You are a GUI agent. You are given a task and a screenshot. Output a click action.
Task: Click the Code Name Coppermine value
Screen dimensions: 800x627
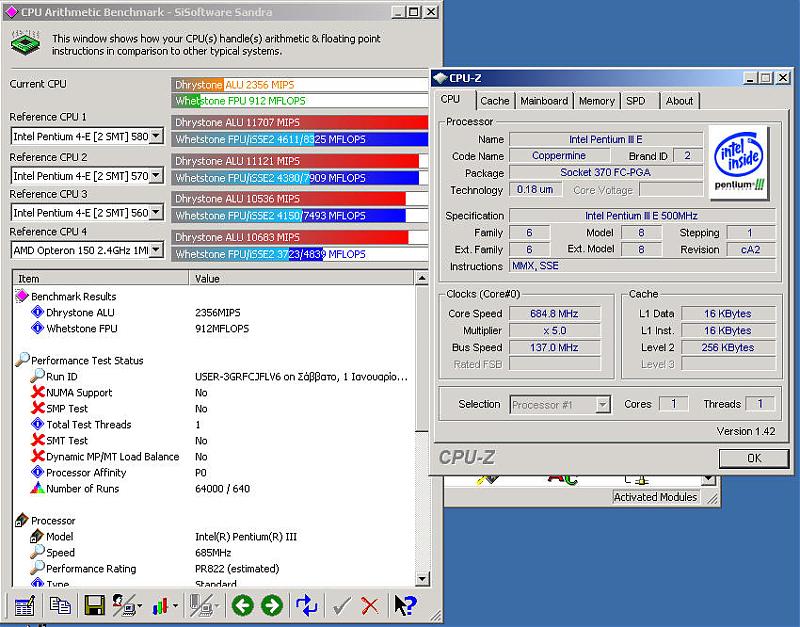point(559,156)
